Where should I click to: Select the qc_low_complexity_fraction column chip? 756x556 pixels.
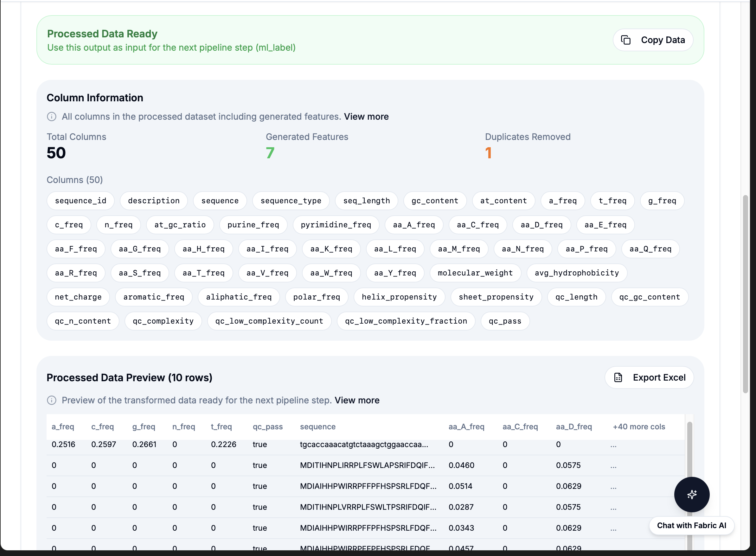406,321
